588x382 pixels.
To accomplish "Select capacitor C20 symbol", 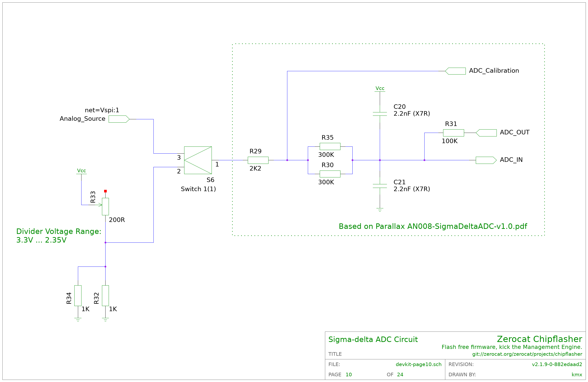I will [x=380, y=114].
